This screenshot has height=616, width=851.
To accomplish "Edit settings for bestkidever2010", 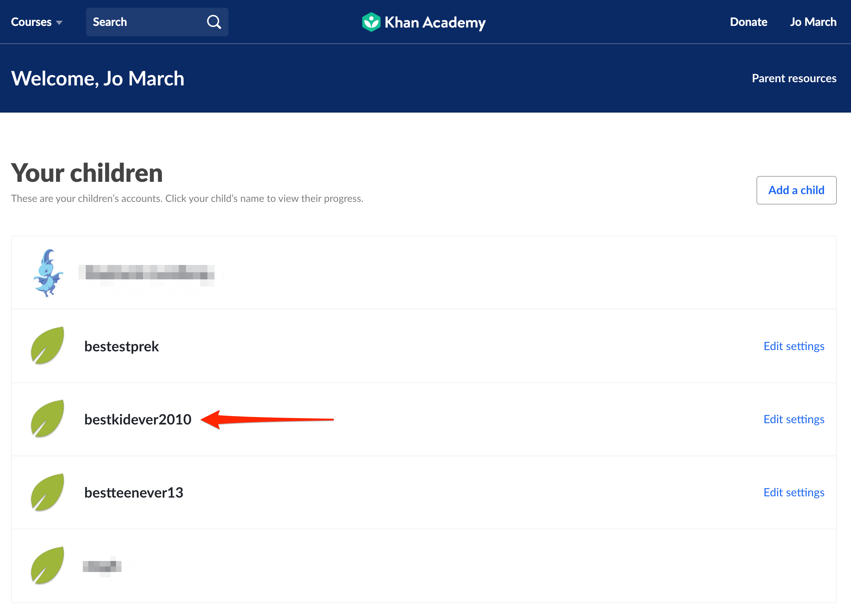I will click(x=794, y=419).
